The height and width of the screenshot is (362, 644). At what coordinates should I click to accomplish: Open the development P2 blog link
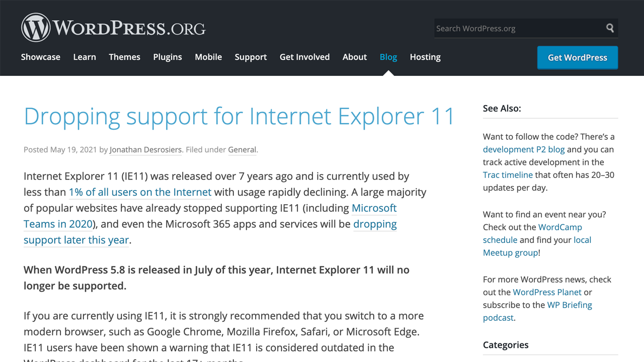click(524, 149)
